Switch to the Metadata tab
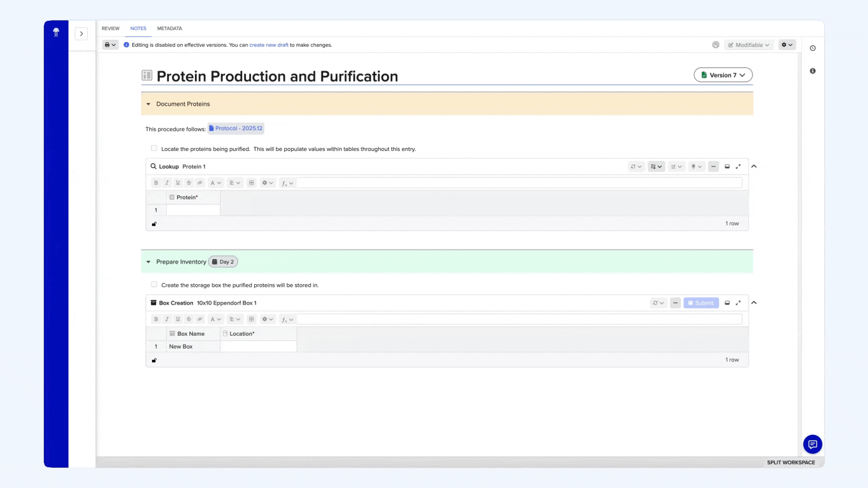 170,28
